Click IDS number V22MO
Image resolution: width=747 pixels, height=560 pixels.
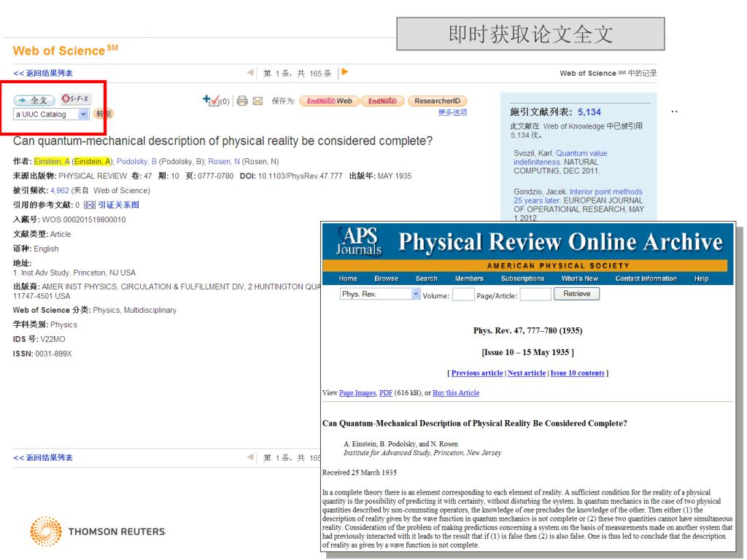point(53,339)
